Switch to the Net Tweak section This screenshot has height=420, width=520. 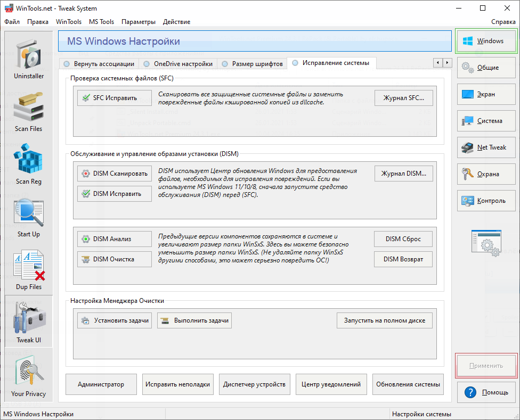pos(486,147)
